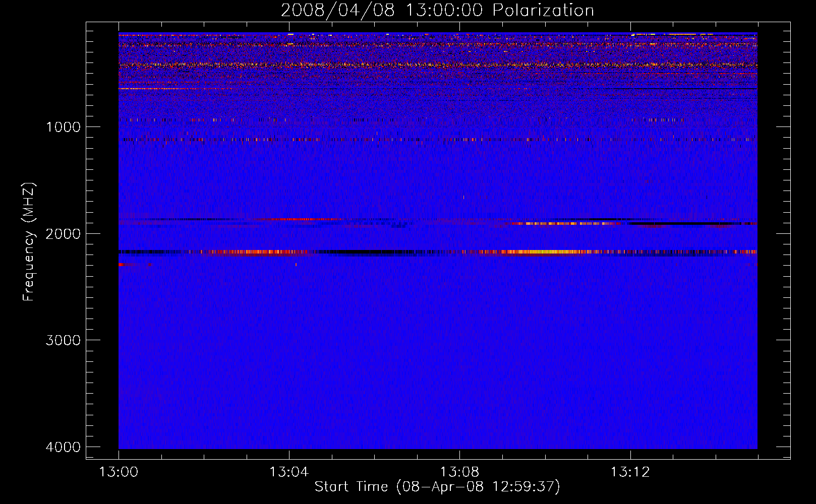
Task: Click the 13:04 time axis label
Action: [289, 472]
